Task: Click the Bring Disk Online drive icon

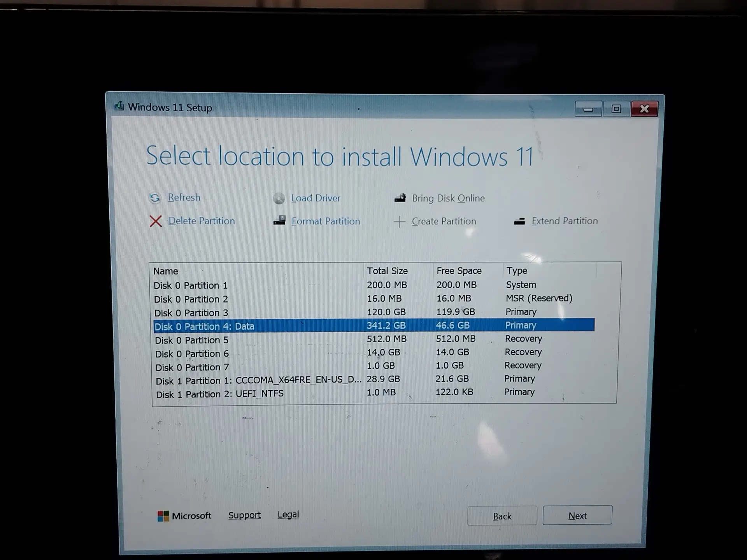Action: pos(400,198)
